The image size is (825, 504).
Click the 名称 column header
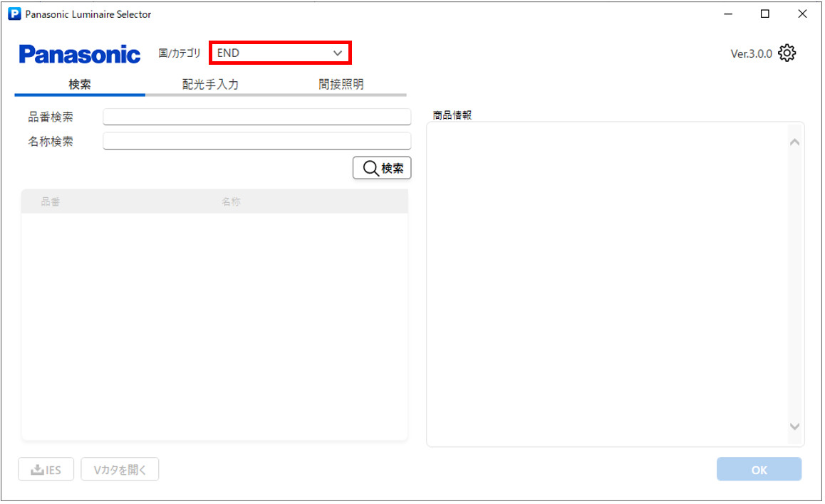tap(231, 202)
